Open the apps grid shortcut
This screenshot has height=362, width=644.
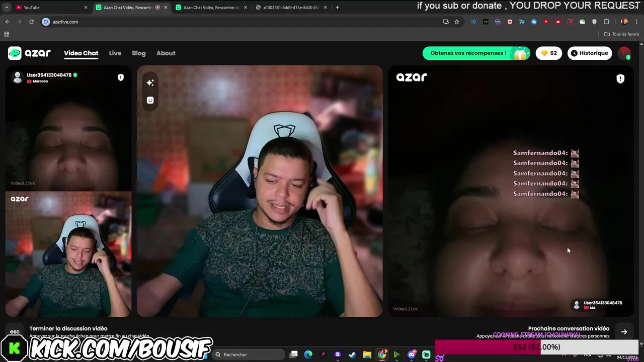tap(7, 34)
